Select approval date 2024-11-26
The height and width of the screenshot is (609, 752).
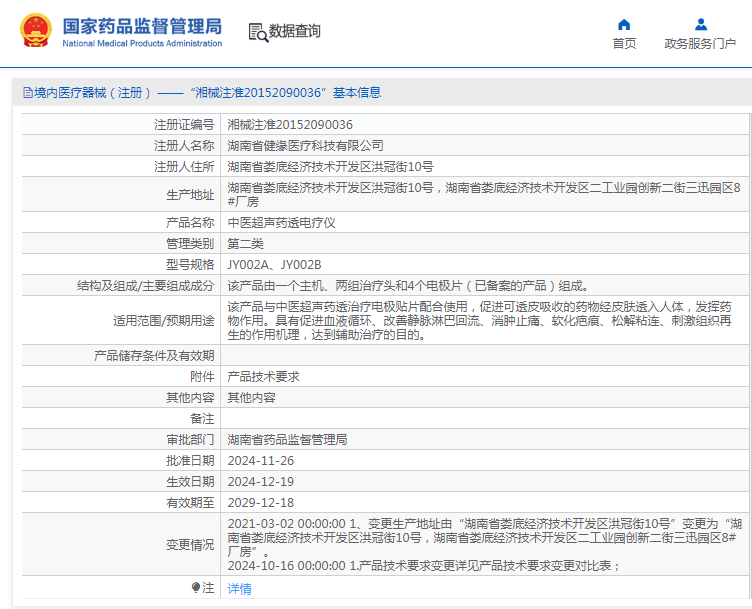(260, 460)
